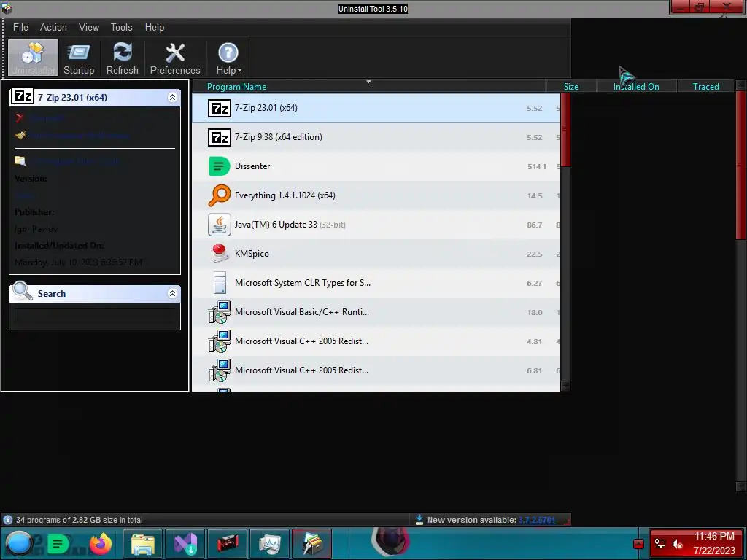Click 7-Zip icon in details panel header

tap(22, 96)
